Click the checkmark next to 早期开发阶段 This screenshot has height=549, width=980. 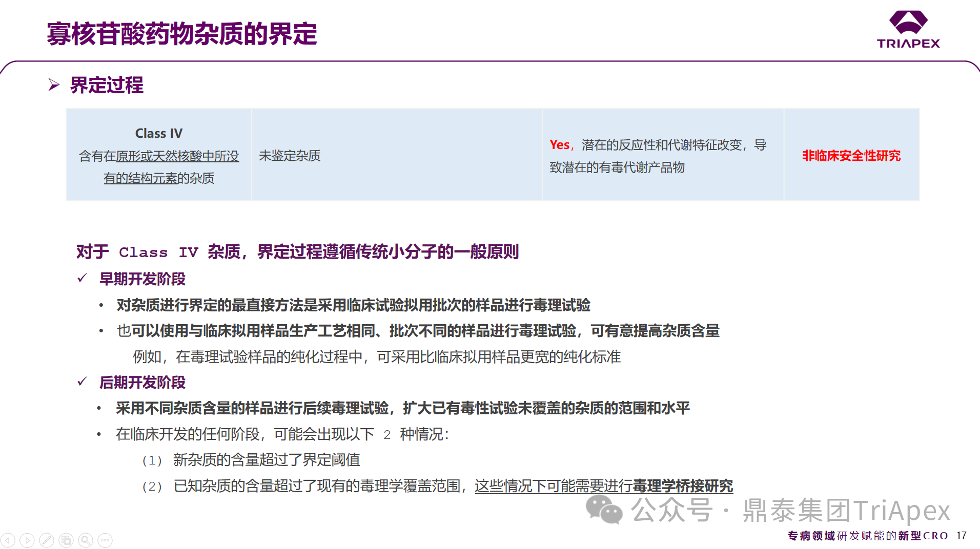point(82,278)
